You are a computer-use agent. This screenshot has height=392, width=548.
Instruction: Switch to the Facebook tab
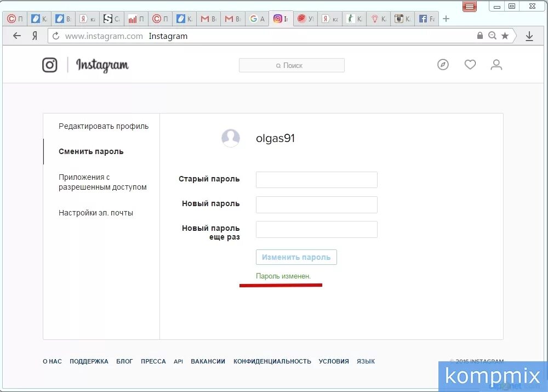click(x=427, y=19)
